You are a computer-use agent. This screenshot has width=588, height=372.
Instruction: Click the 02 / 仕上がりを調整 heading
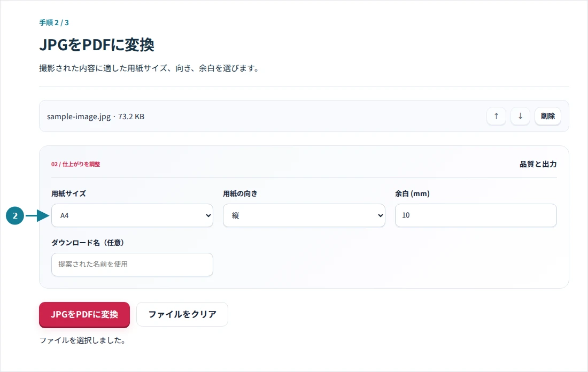pos(76,164)
